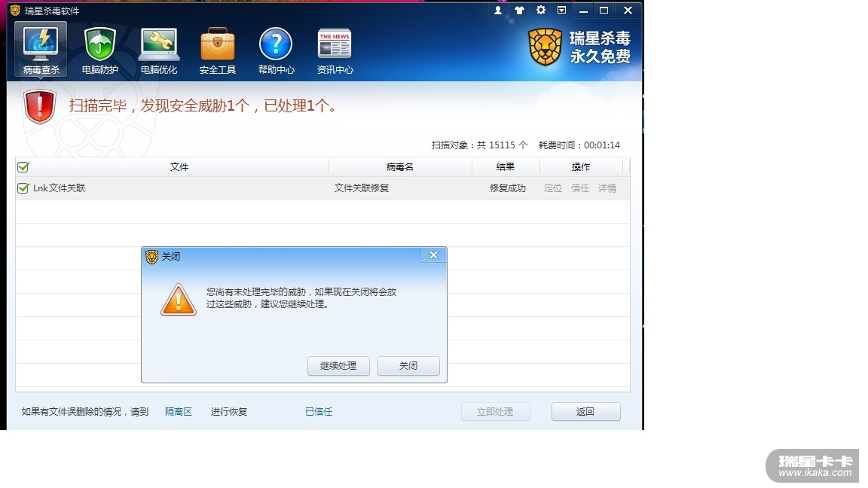Uncheck the Lnk文件关联 row checkbox

pyautogui.click(x=23, y=188)
